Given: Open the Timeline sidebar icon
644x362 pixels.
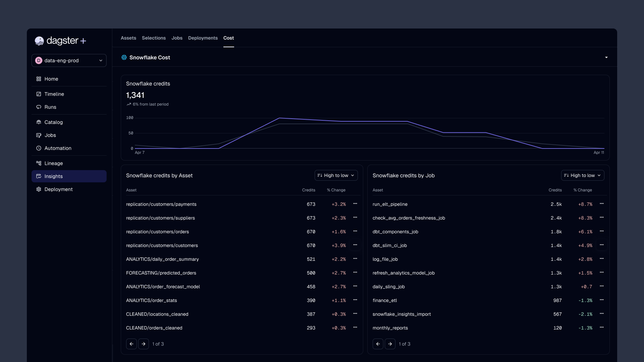Looking at the screenshot, I should 39,94.
